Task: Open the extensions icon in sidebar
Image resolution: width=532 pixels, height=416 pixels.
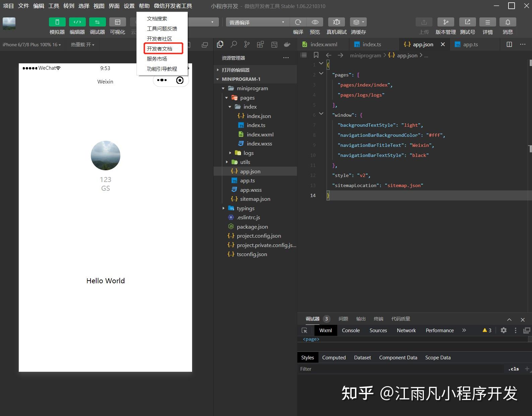Action: pos(260,44)
